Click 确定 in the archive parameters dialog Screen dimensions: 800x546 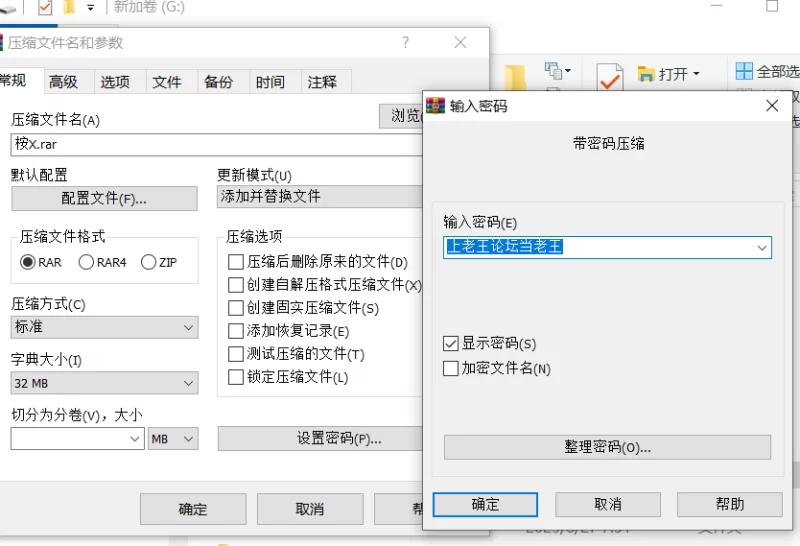click(193, 509)
